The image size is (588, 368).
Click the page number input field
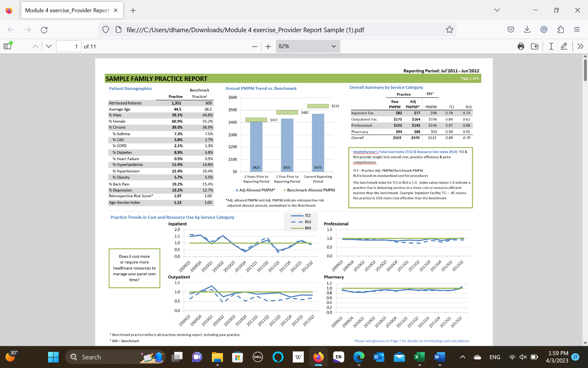point(69,46)
